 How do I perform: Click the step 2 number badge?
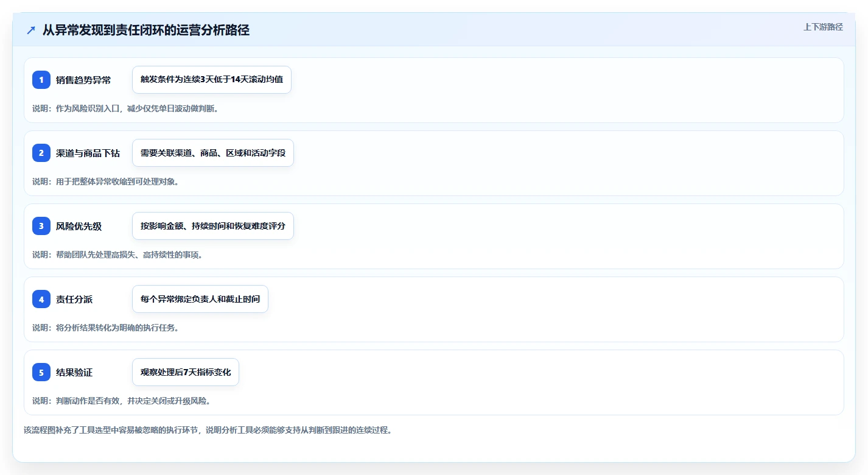(x=41, y=153)
